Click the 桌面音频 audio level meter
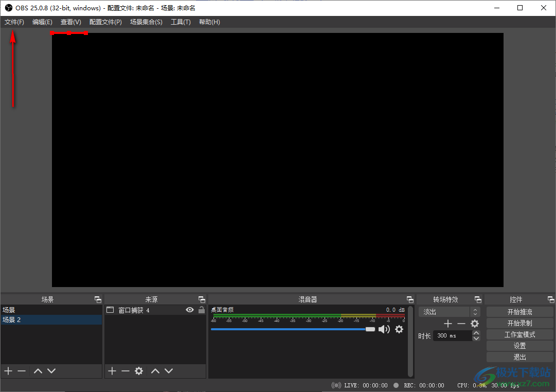Viewport: 556px width, 392px height. click(308, 315)
